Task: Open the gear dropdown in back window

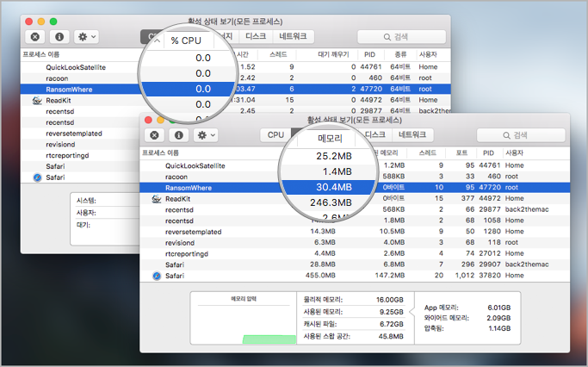Action: (x=86, y=37)
